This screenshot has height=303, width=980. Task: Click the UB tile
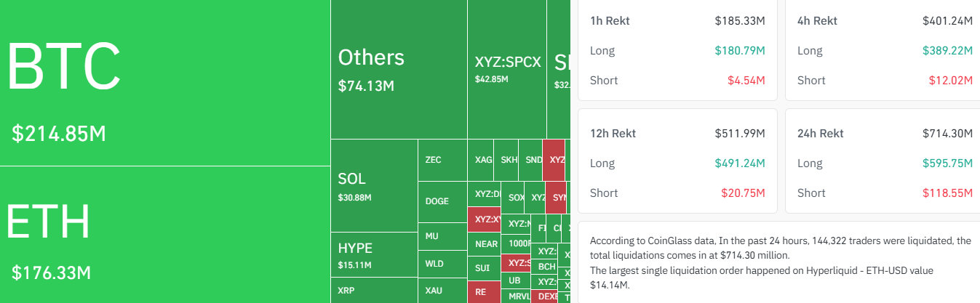click(516, 280)
